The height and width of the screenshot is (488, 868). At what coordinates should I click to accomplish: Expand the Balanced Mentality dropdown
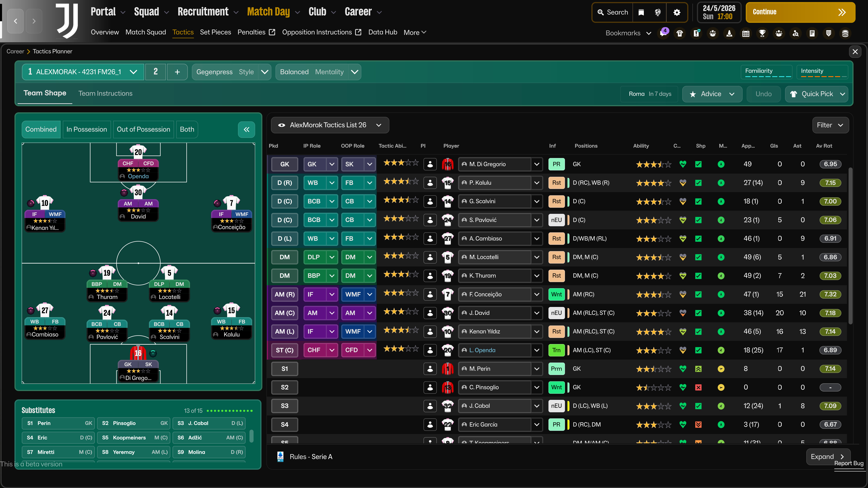click(x=355, y=72)
